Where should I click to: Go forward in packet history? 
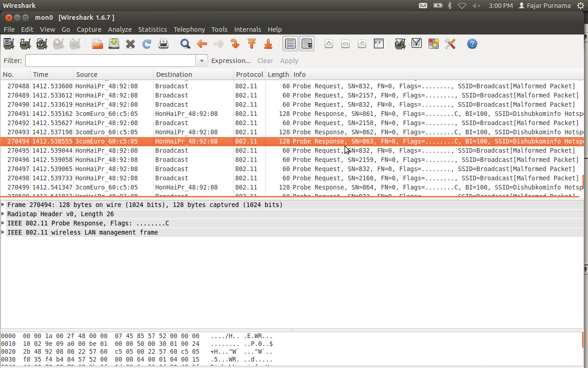(x=219, y=44)
